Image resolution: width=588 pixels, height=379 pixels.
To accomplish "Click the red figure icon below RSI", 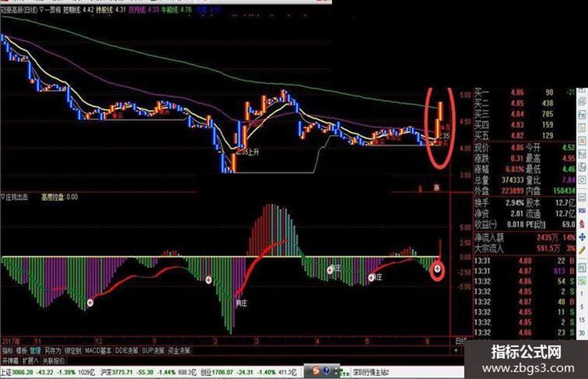I will [582, 223].
